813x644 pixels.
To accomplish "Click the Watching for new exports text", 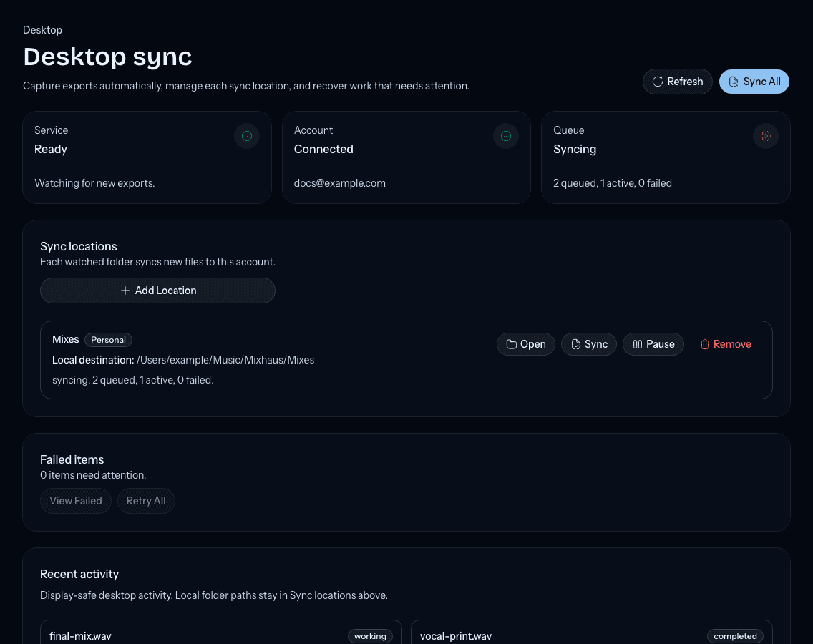I will (x=94, y=183).
